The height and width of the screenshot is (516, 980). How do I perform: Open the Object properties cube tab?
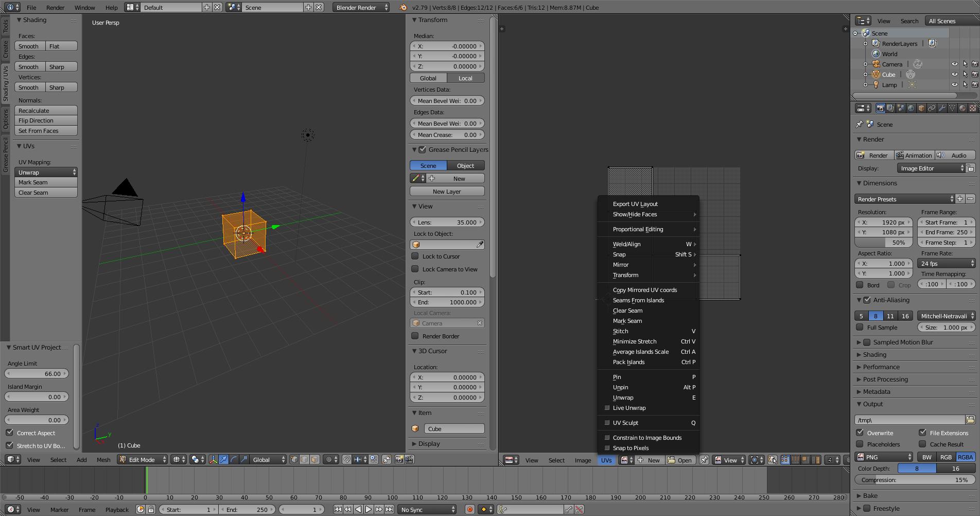921,108
